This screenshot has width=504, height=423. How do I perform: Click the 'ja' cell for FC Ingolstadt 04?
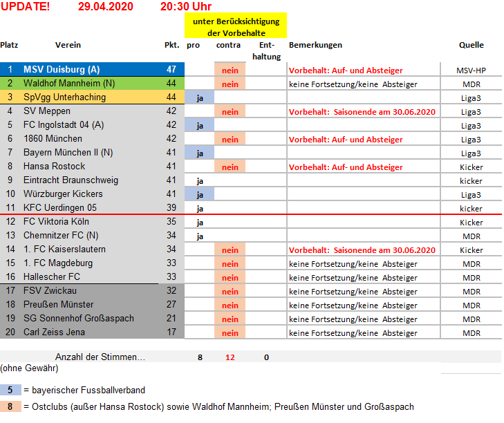[x=200, y=125]
